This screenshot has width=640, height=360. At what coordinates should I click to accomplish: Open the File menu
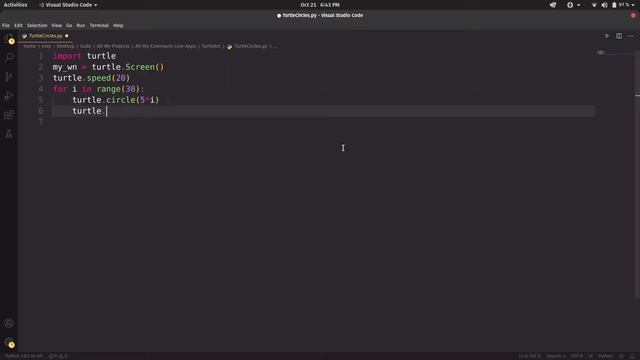6,25
